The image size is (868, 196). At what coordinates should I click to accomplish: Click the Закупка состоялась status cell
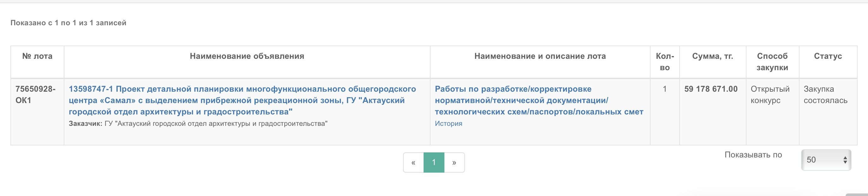[825, 95]
